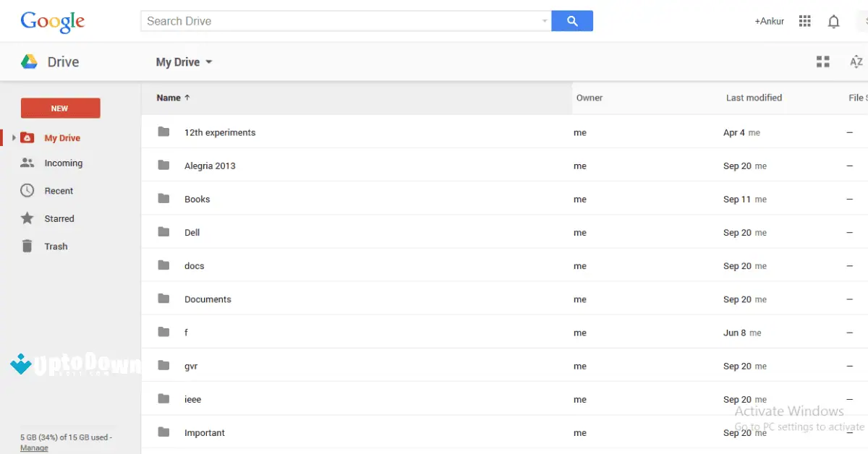Open the Books folder

click(x=197, y=199)
